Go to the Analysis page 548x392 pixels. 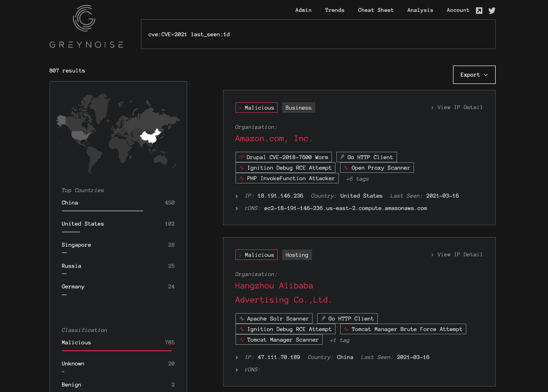(420, 10)
